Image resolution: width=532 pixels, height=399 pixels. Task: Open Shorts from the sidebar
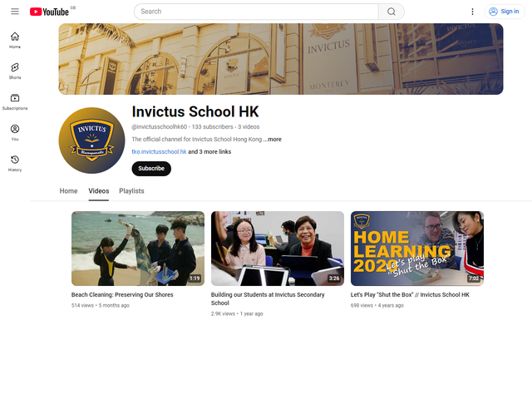(x=15, y=71)
